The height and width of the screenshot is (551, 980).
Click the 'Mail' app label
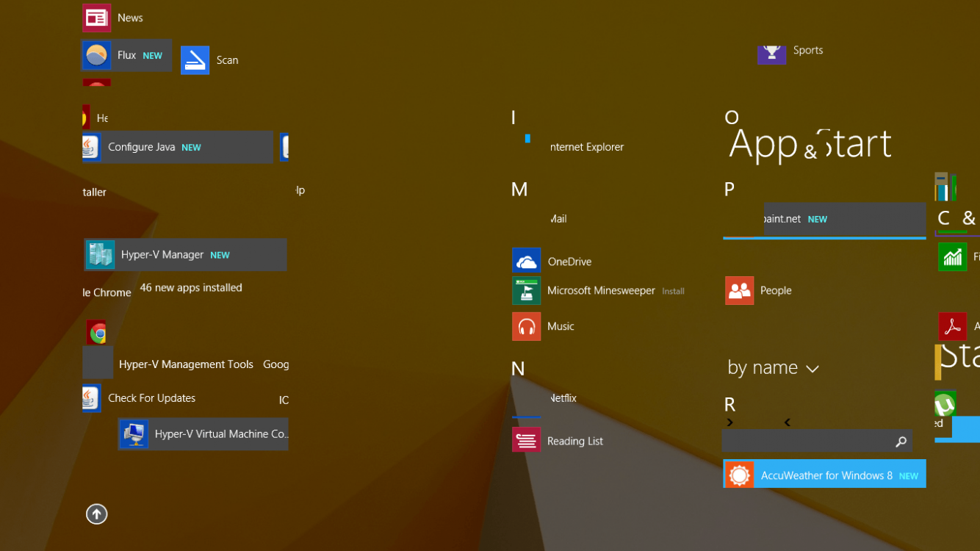pos(558,219)
